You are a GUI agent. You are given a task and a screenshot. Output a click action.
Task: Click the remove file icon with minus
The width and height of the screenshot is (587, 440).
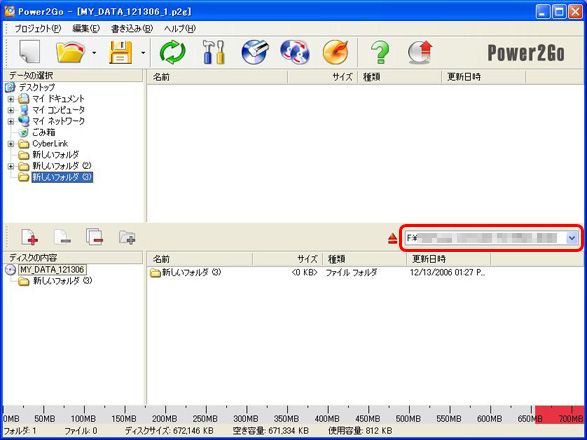coord(63,237)
